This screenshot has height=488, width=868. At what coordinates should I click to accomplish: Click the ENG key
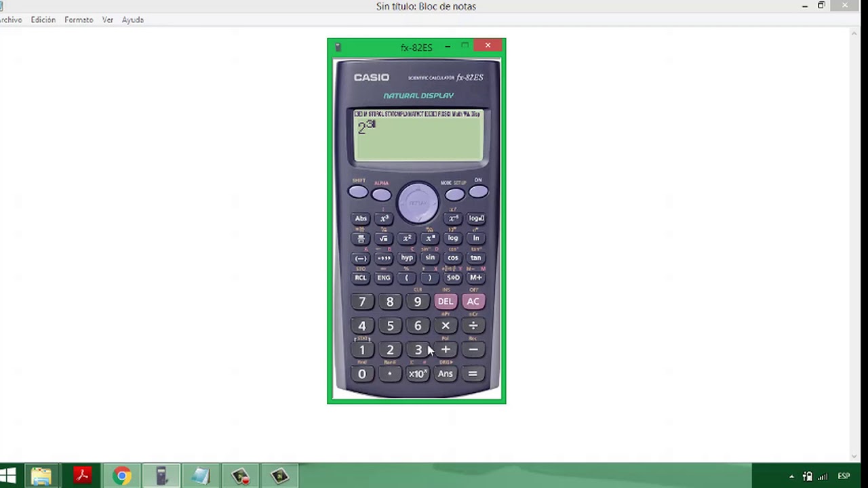click(384, 278)
